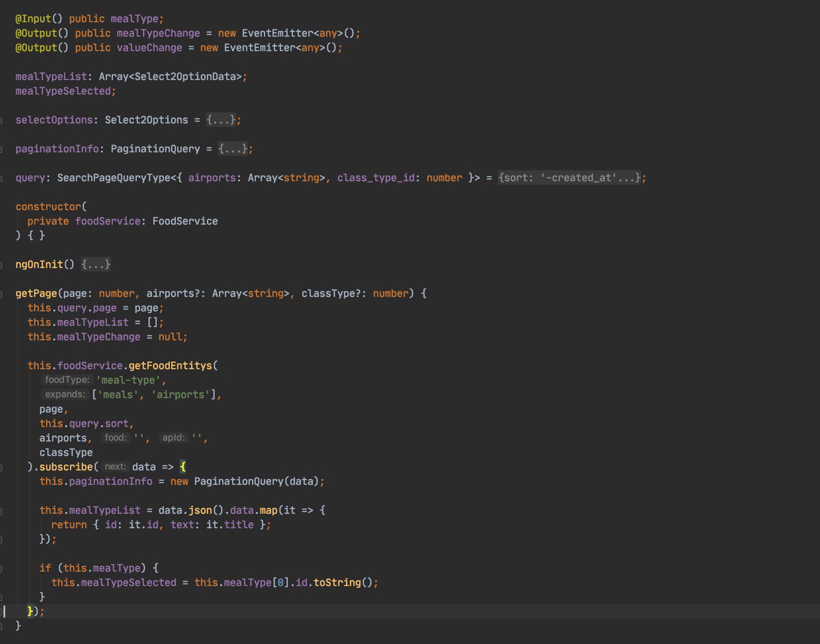Click the Select2Options type annotation
Viewport: 820px width, 644px height.
click(x=146, y=120)
